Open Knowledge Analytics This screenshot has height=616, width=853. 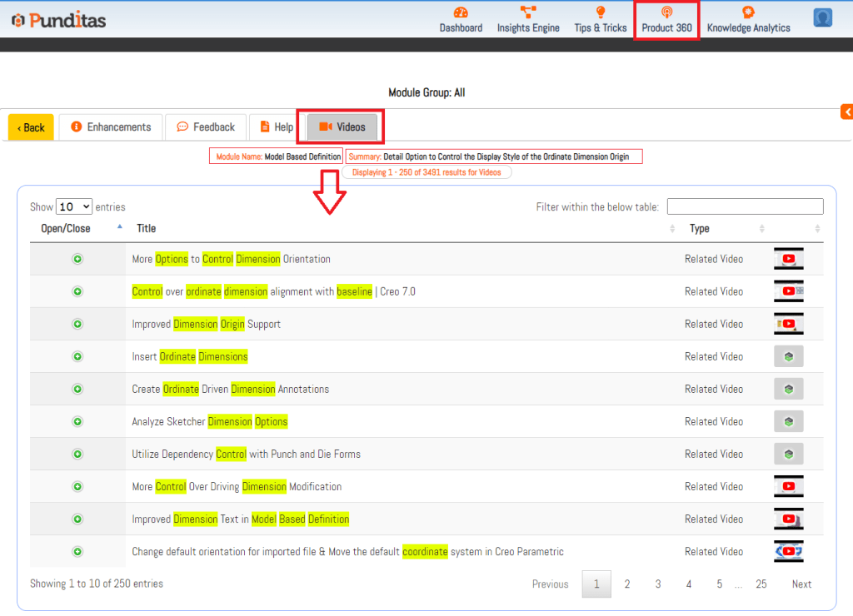(x=748, y=19)
